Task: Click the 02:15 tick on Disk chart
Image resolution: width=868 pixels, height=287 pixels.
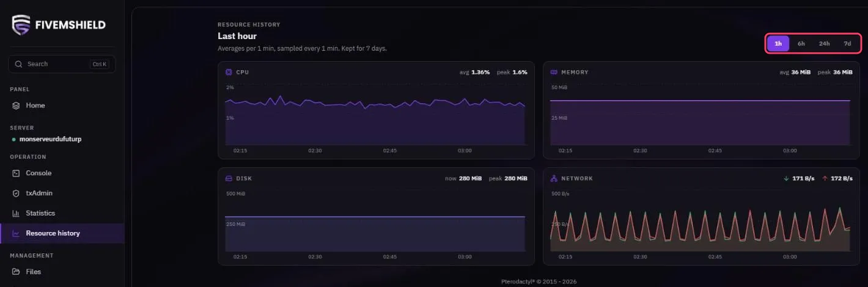Action: pyautogui.click(x=240, y=257)
